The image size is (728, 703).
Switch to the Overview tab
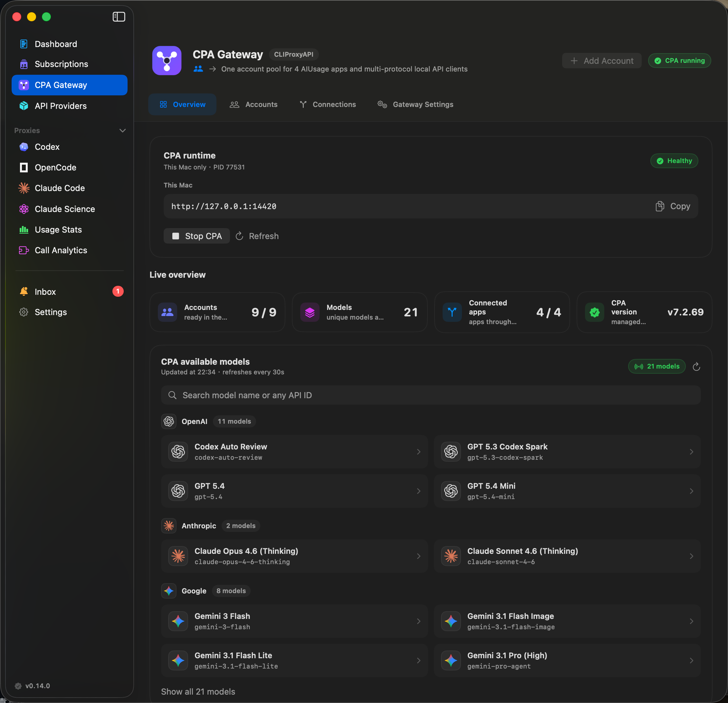(x=182, y=104)
